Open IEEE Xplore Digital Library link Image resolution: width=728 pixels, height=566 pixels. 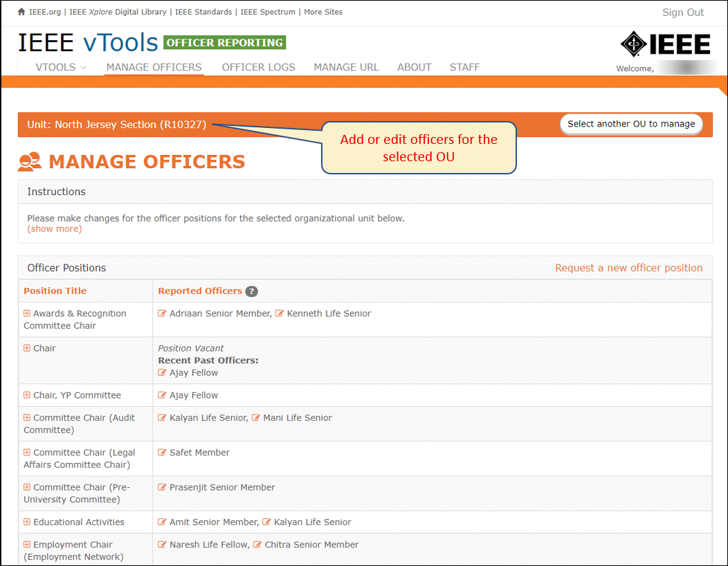tap(118, 12)
